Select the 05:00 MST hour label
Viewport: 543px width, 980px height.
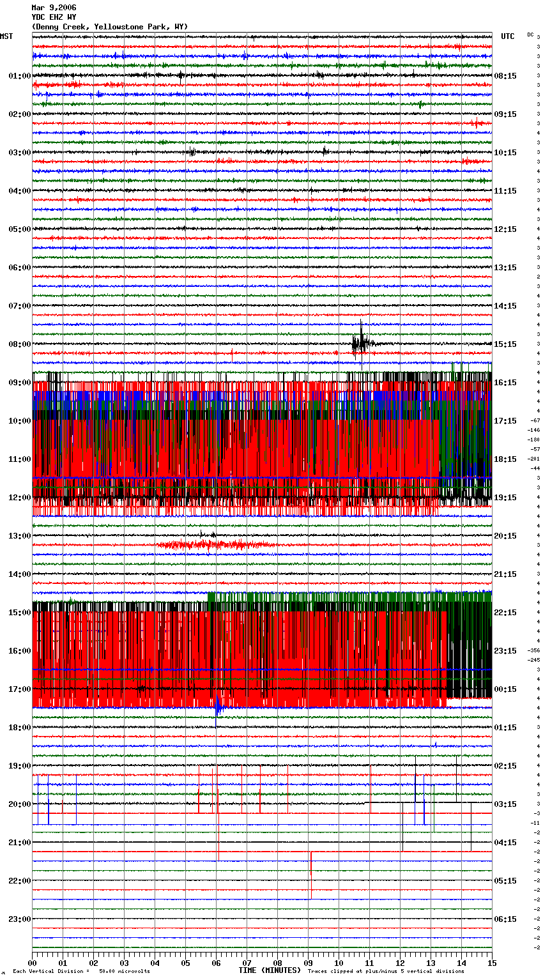click(20, 229)
